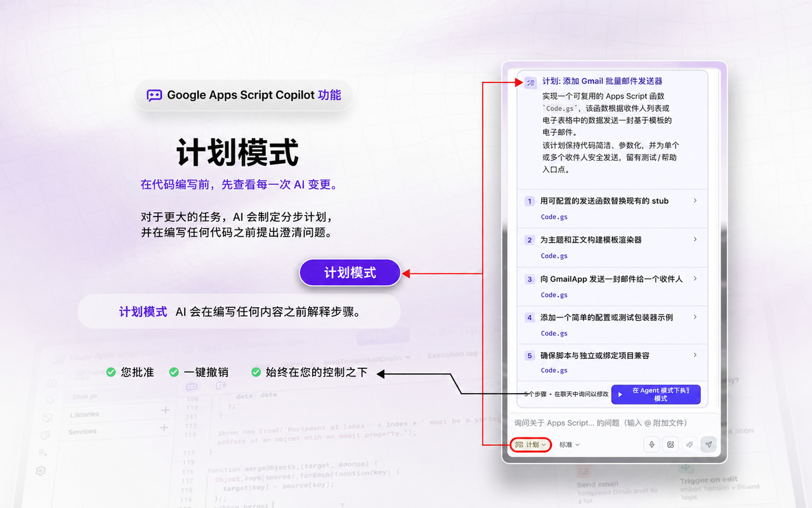The width and height of the screenshot is (812, 508).
Task: Open the Code.gs link under step 4
Action: (554, 333)
